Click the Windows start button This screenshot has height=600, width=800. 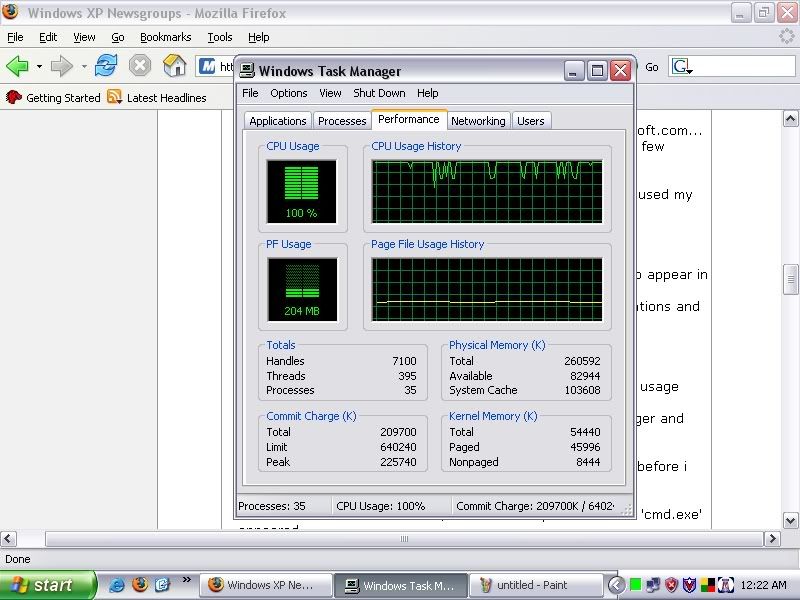[x=48, y=585]
